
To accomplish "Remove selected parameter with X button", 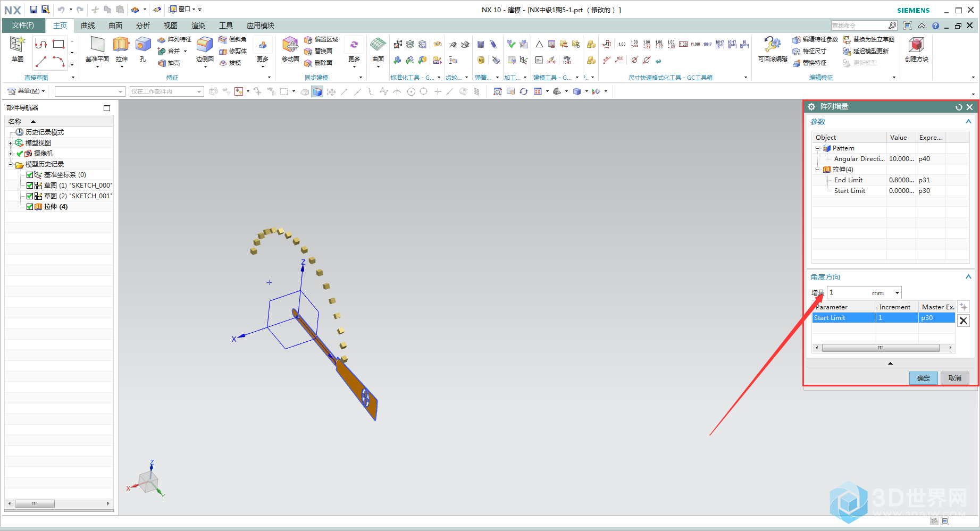I will click(963, 321).
